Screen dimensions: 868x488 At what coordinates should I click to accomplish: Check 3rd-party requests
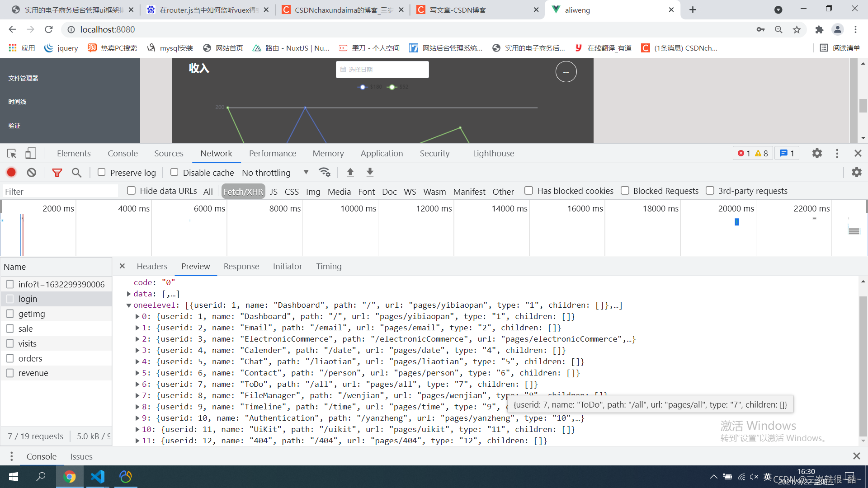tap(710, 191)
